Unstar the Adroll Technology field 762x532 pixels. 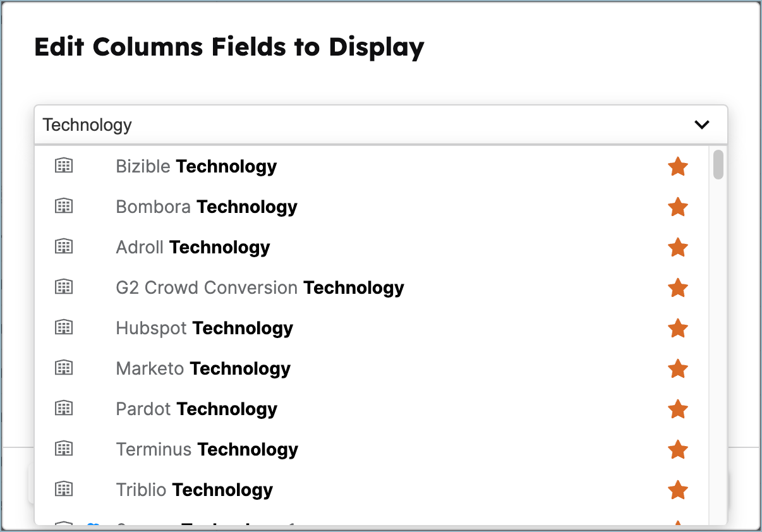[678, 247]
